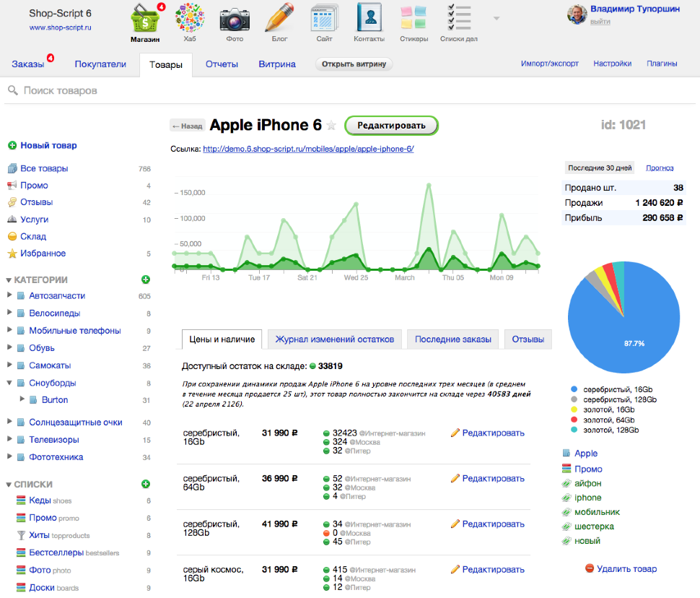This screenshot has width=700, height=598.
Task: Switch to the Покупатели tab
Action: 100,64
